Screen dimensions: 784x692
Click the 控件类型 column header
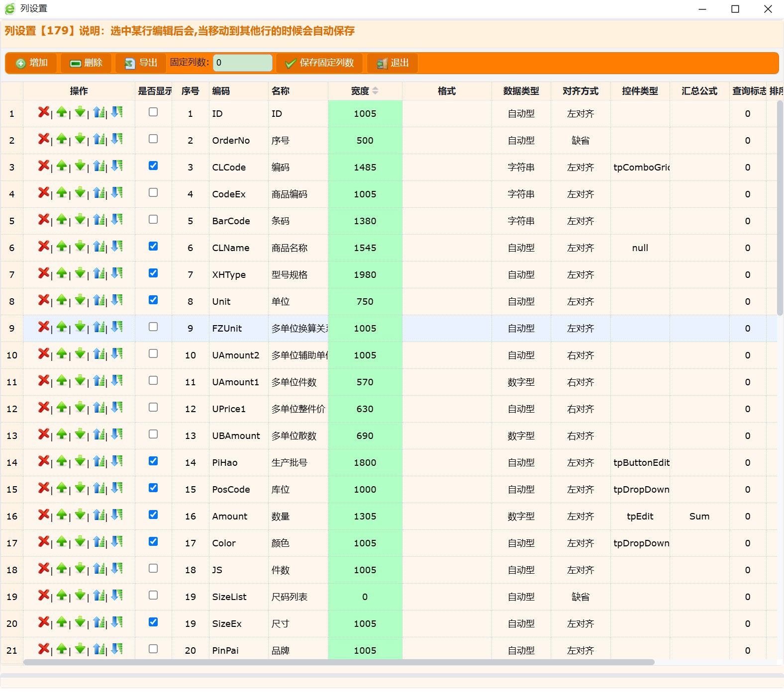(640, 91)
